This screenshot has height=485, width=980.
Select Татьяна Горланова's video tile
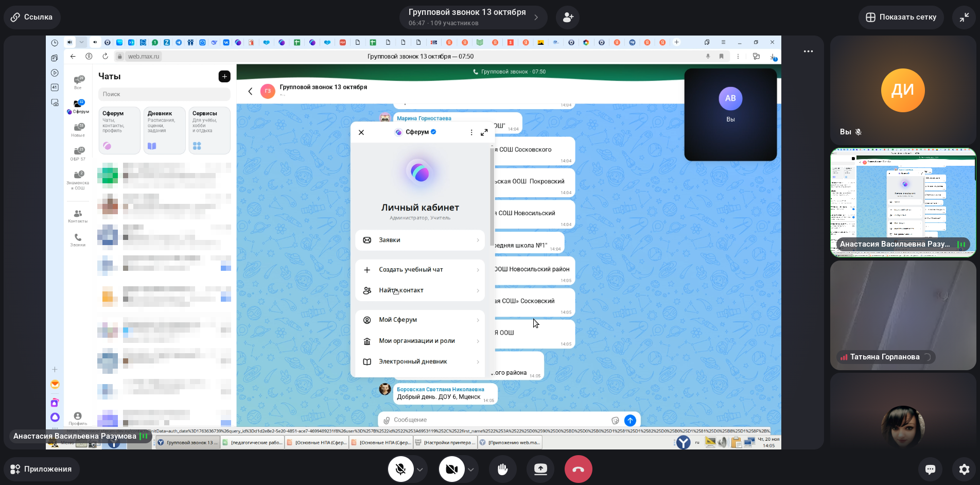[x=903, y=314]
